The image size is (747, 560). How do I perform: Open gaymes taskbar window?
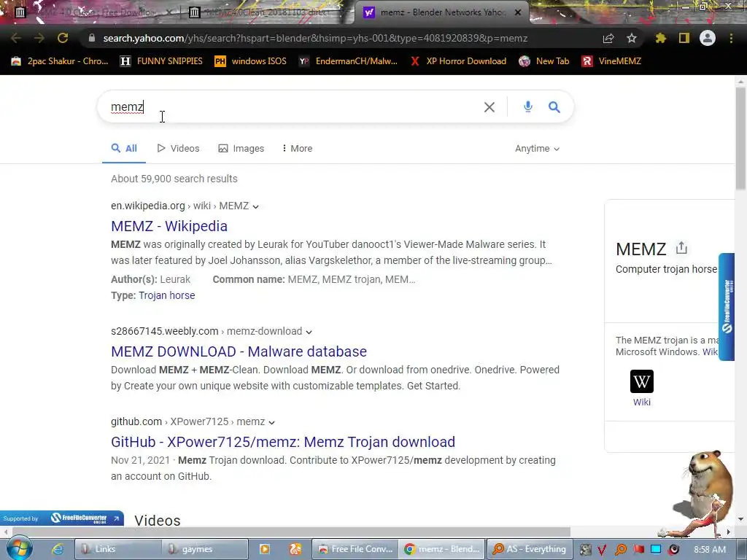pos(205,549)
